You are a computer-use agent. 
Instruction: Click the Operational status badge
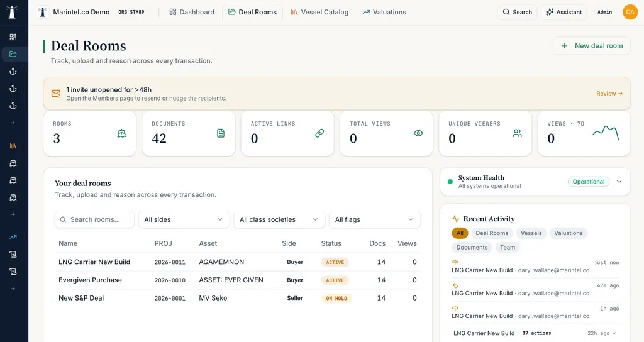point(589,182)
